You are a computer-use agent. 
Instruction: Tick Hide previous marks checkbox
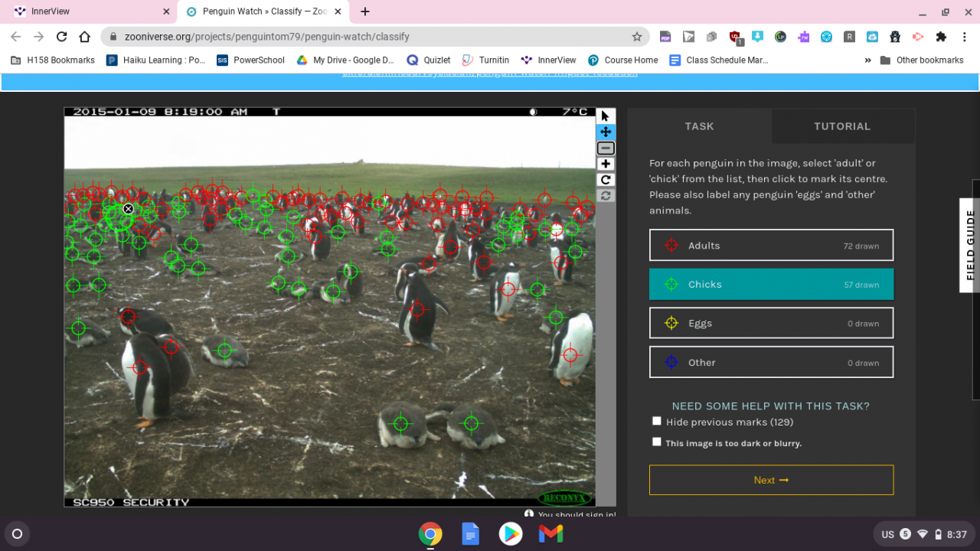[656, 421]
